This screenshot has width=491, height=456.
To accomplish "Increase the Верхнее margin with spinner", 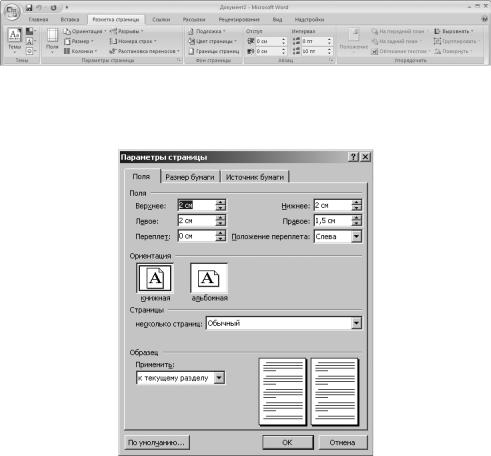I will (x=220, y=202).
